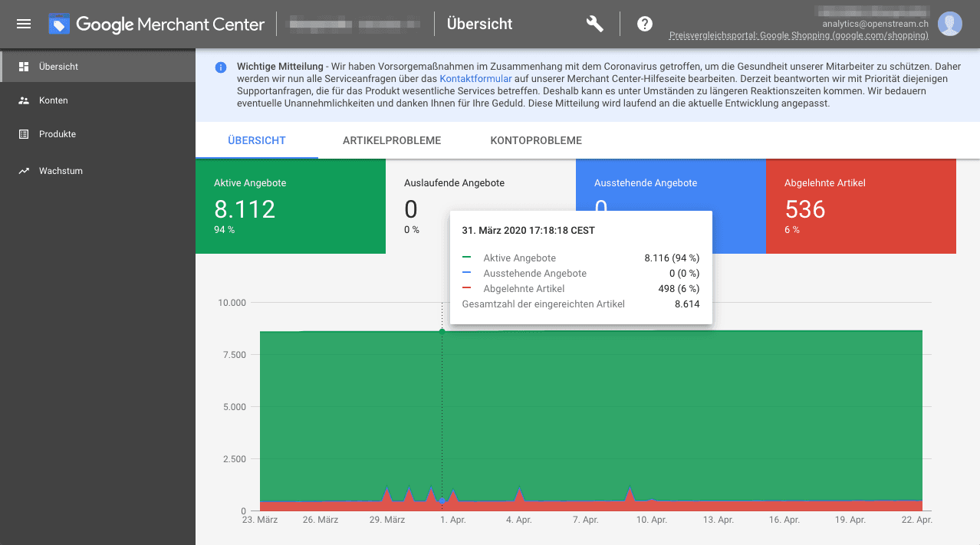The image size is (980, 545).
Task: Click the user account avatar
Action: click(950, 24)
